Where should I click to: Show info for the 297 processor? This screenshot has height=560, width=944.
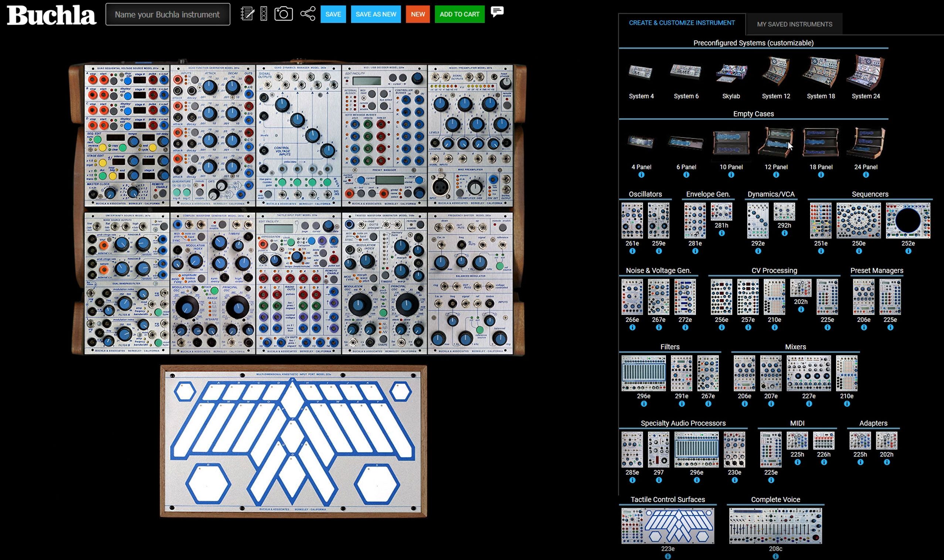coord(658,480)
